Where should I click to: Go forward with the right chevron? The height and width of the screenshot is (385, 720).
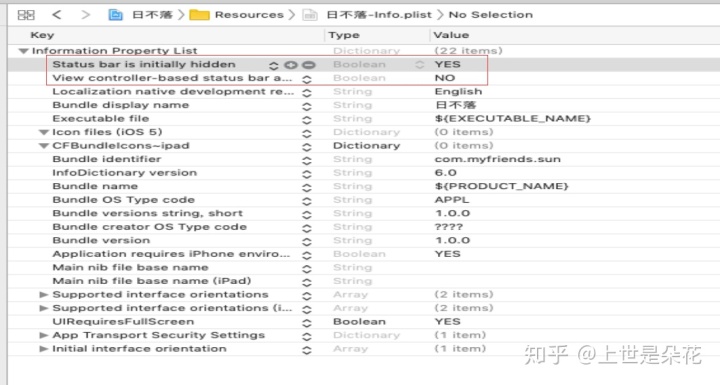click(85, 15)
